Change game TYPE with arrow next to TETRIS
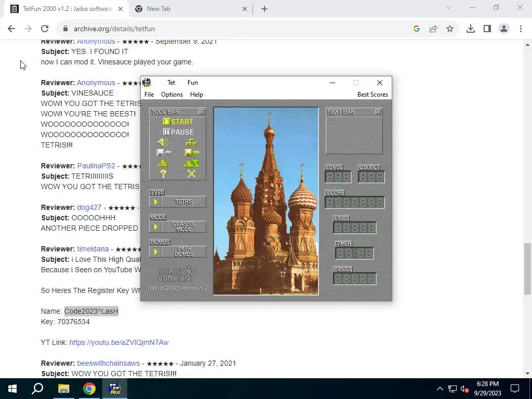 [x=156, y=202]
